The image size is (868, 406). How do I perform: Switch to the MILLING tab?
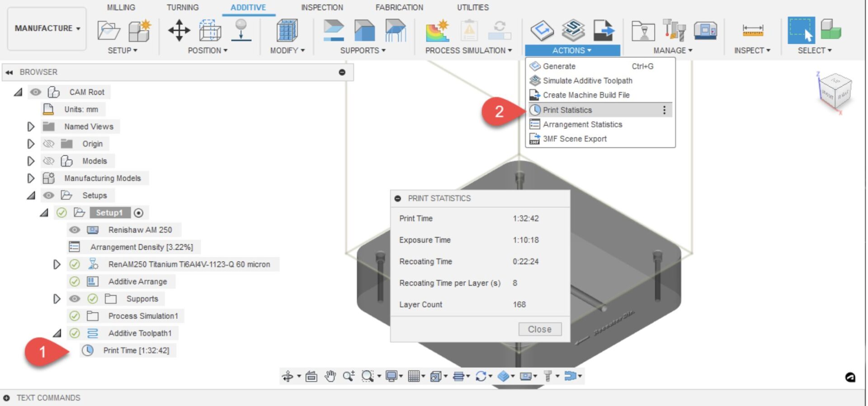point(121,8)
